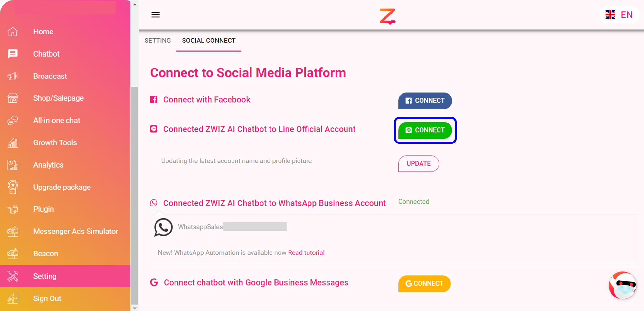Open the SOCIAL CONNECT tab
Image resolution: width=644 pixels, height=311 pixels.
pos(208,41)
